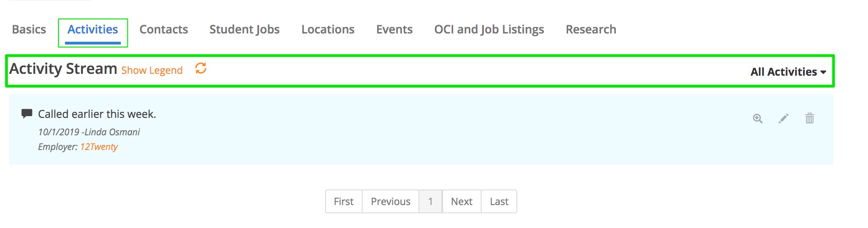Switch to the Basics tab
The height and width of the screenshot is (228, 868).
pyautogui.click(x=29, y=29)
